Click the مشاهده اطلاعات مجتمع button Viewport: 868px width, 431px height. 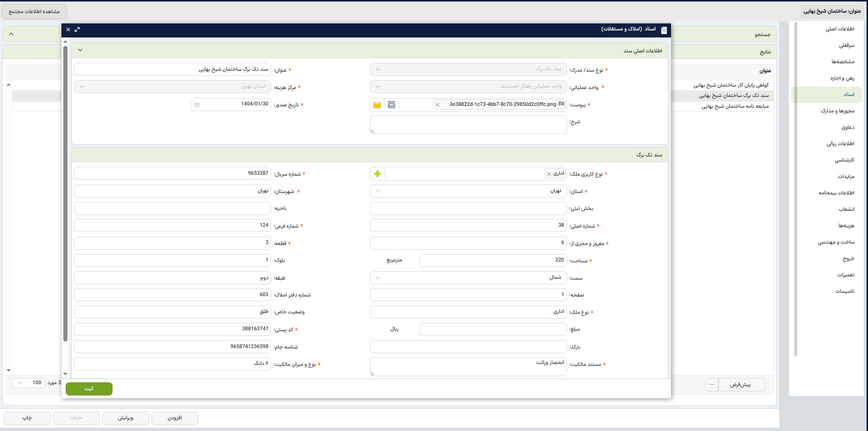coord(34,11)
